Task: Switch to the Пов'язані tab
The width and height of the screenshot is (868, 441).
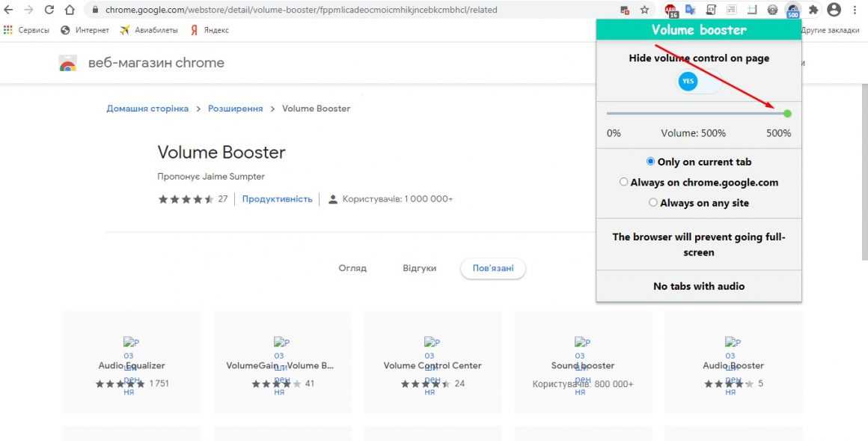Action: pyautogui.click(x=492, y=269)
